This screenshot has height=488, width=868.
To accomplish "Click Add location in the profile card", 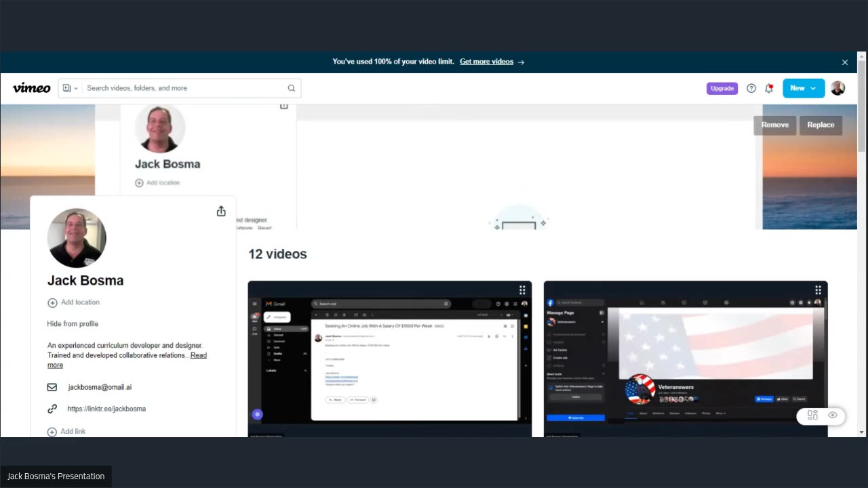I will [74, 302].
